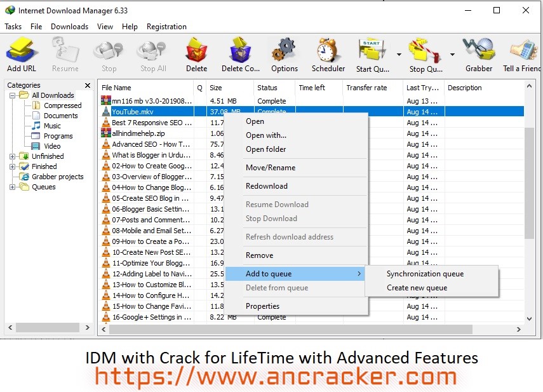Click the allhindimehelp.zip archive icon

pyautogui.click(x=105, y=133)
